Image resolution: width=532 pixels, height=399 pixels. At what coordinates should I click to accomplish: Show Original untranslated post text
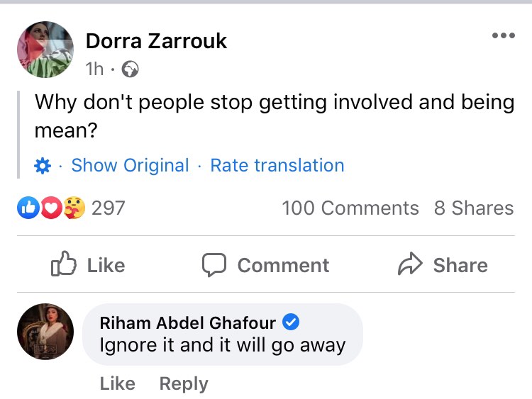point(130,166)
